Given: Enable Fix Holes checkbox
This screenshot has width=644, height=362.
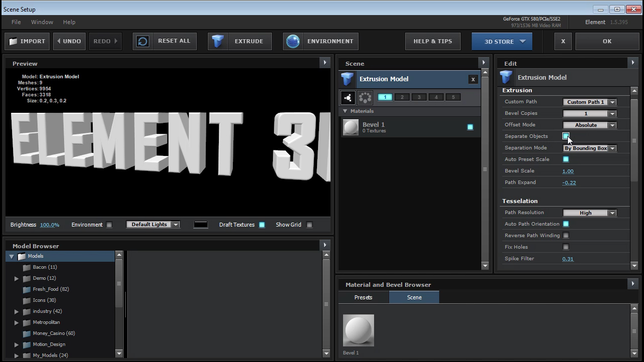Looking at the screenshot, I should tap(566, 247).
